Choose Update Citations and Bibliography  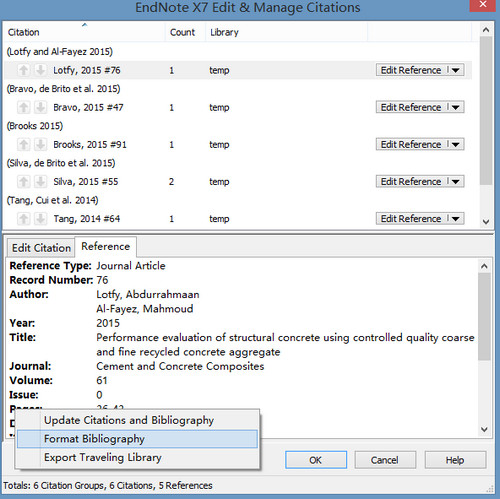click(x=137, y=420)
